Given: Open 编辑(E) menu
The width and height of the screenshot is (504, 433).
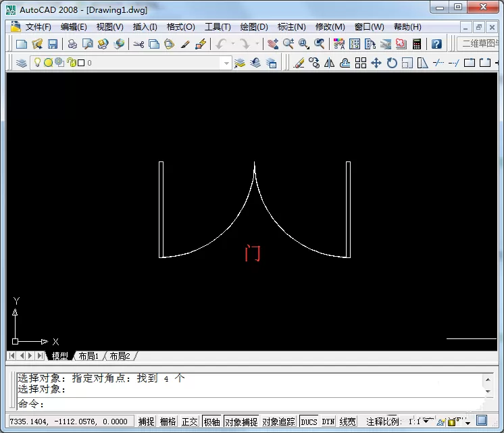Looking at the screenshot, I should tap(74, 27).
